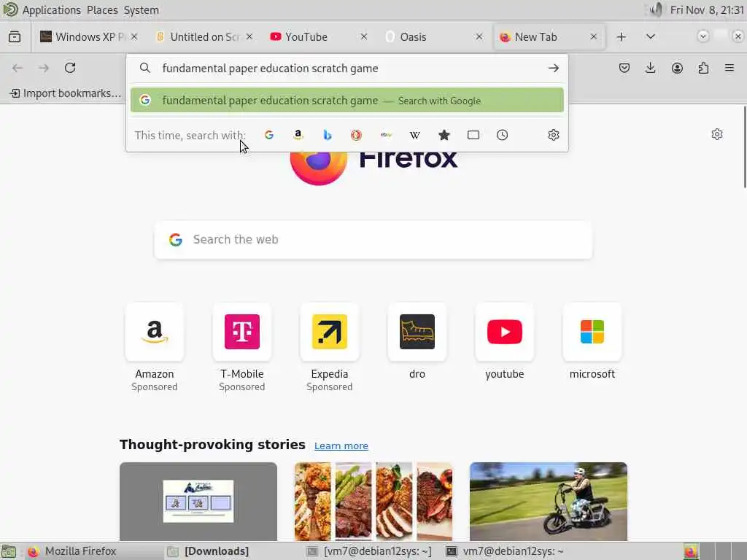
Task: Close the New Tab tab
Action: [x=594, y=36]
